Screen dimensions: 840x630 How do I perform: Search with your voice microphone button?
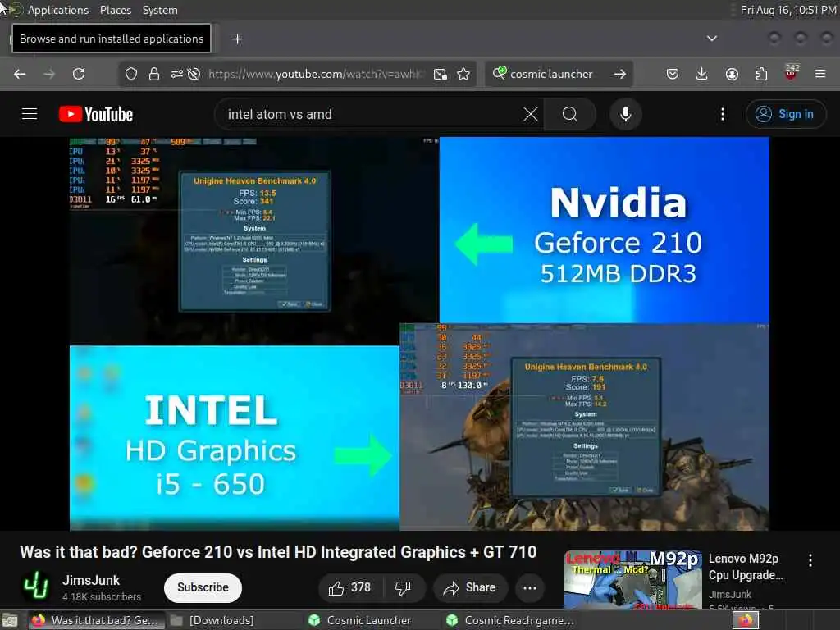pos(625,114)
